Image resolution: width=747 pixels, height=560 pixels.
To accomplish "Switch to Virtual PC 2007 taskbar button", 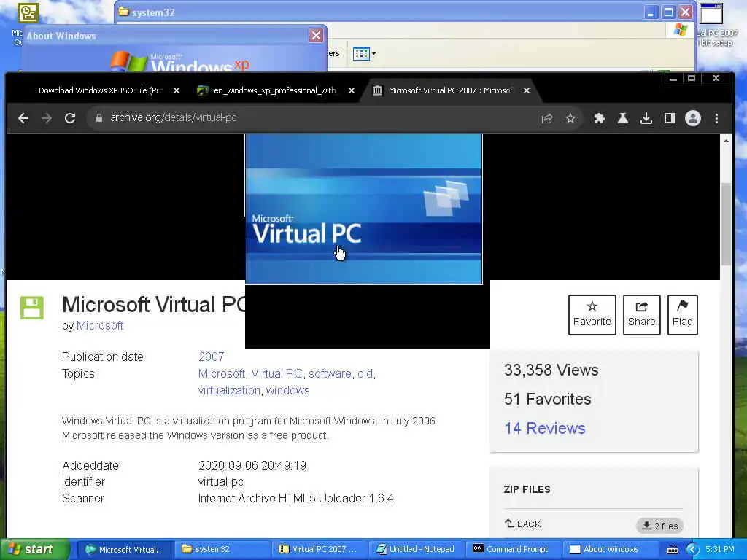I will tap(320, 550).
